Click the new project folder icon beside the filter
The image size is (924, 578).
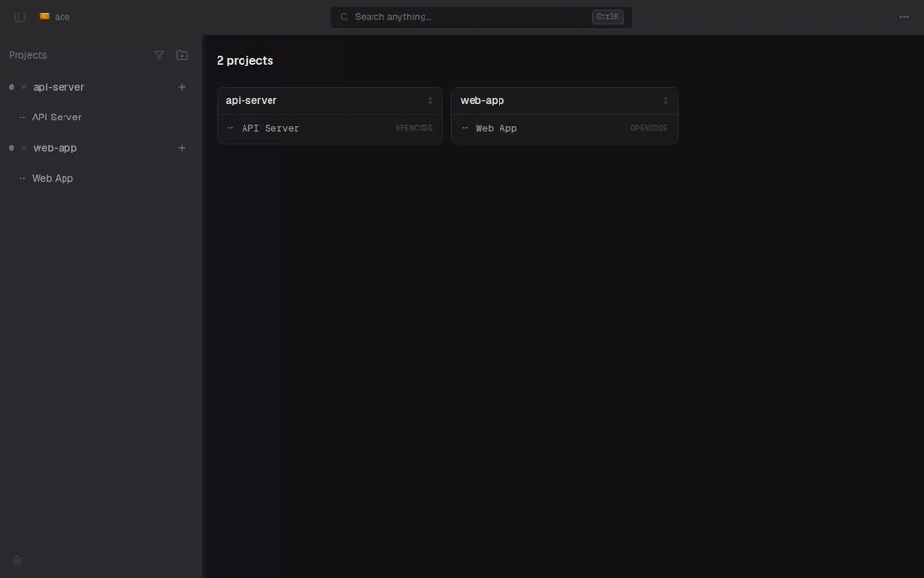(x=182, y=55)
